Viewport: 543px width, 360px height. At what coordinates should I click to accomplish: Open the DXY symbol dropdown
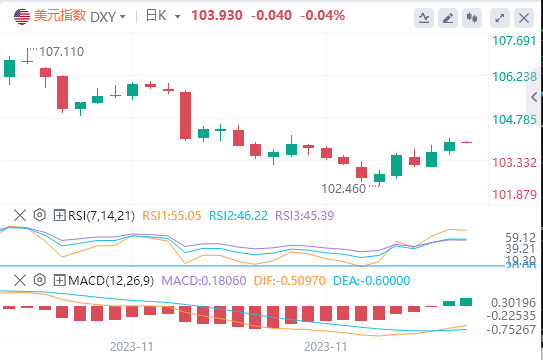point(108,16)
